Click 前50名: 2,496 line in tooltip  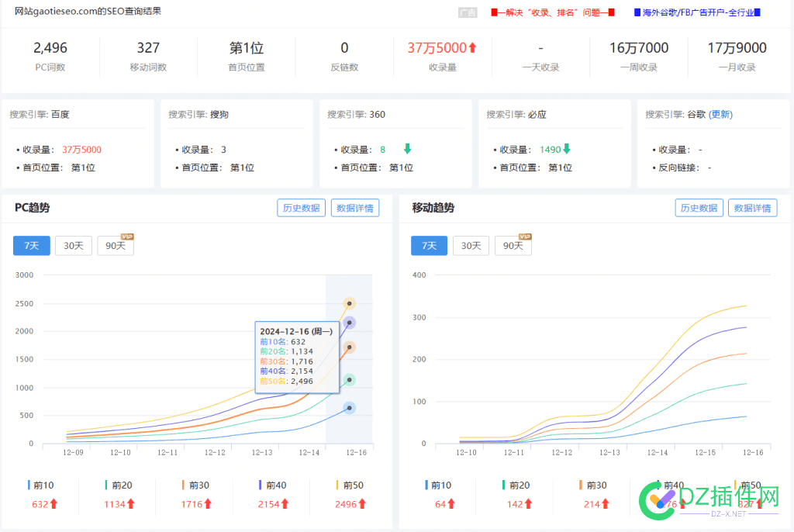(x=287, y=381)
